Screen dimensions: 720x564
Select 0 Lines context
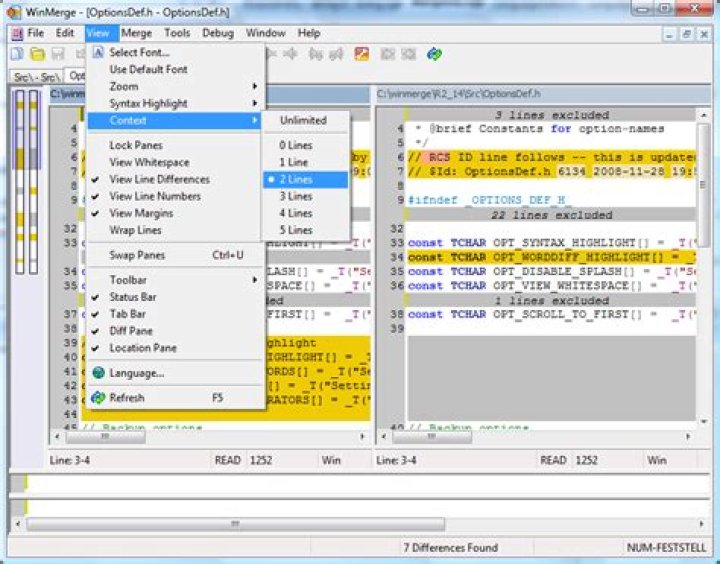[x=306, y=145]
